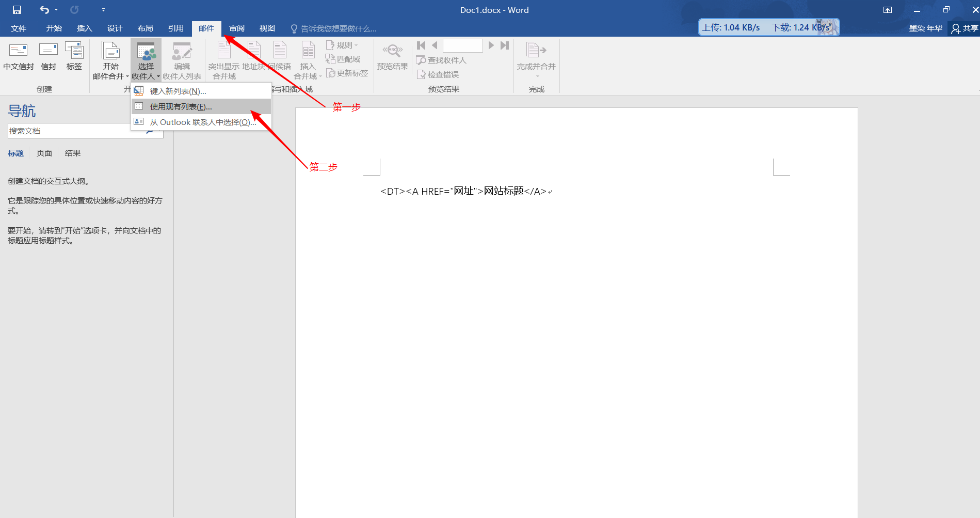Image resolution: width=980 pixels, height=518 pixels.
Task: Click 查找收件人 find recipient button
Action: (x=441, y=60)
